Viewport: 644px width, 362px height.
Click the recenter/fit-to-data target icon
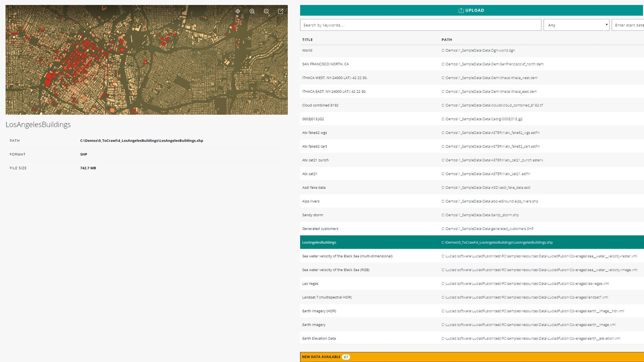pyautogui.click(x=238, y=11)
